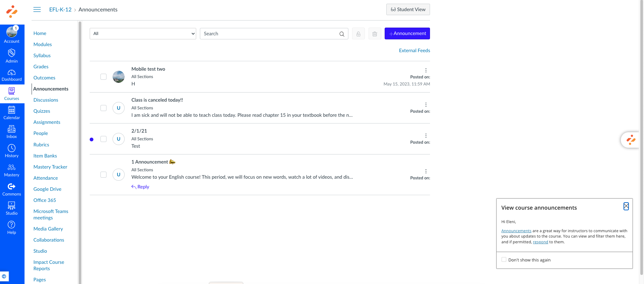The width and height of the screenshot is (644, 284).
Task: Select the 2/1/21 announcement checkbox
Action: pos(103,139)
